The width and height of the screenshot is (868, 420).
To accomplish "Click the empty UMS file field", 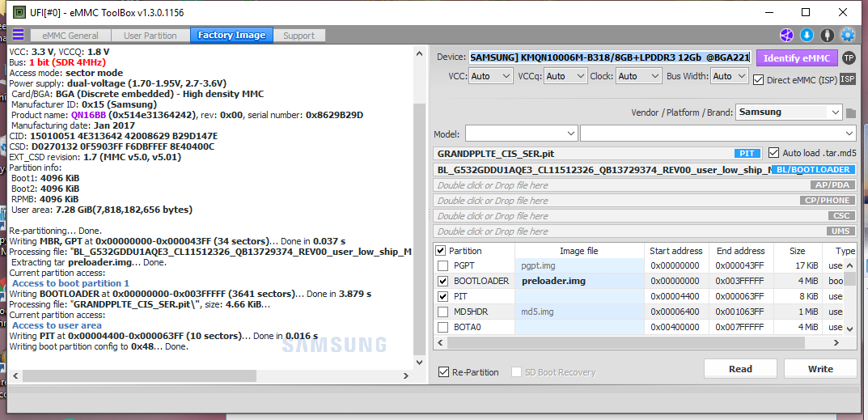I will pos(645,231).
